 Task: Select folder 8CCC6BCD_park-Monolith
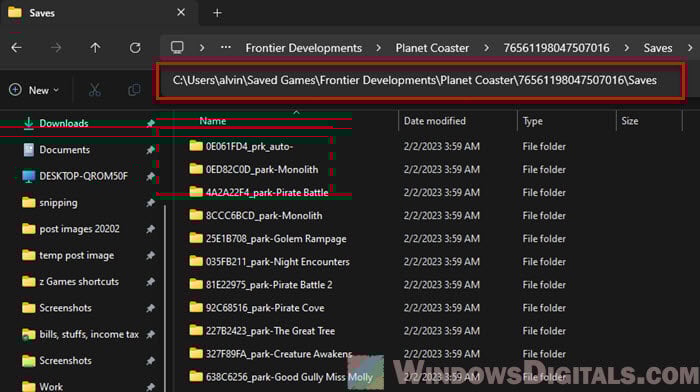tap(264, 216)
